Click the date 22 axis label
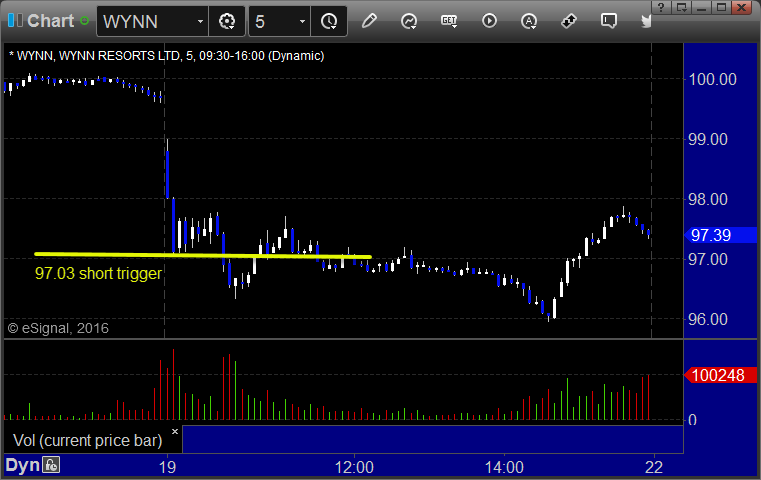The height and width of the screenshot is (480, 761). coord(654,467)
